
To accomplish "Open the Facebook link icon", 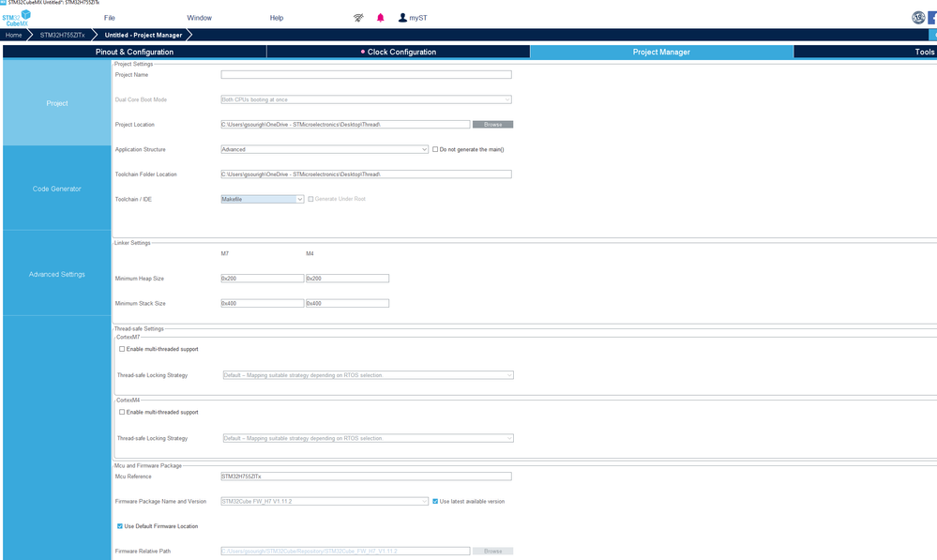I will tap(932, 18).
